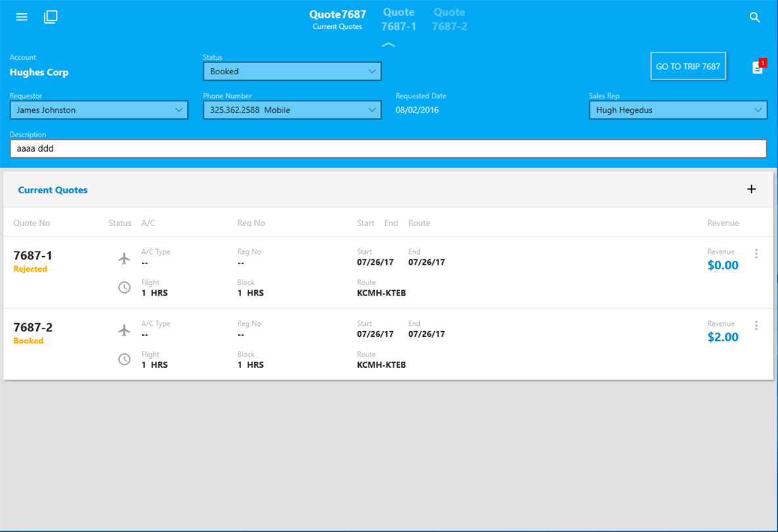Click GO TO TRIP 7687 button
This screenshot has height=532, width=778.
[688, 66]
